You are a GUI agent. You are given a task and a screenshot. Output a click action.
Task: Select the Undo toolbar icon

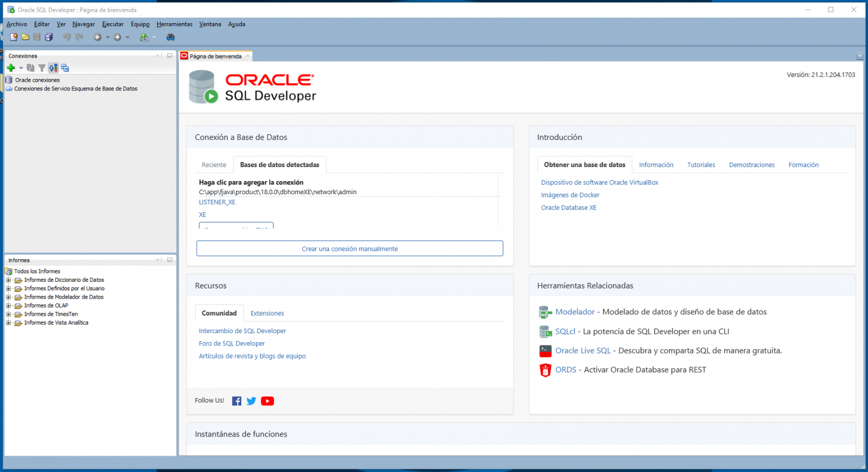(x=67, y=37)
